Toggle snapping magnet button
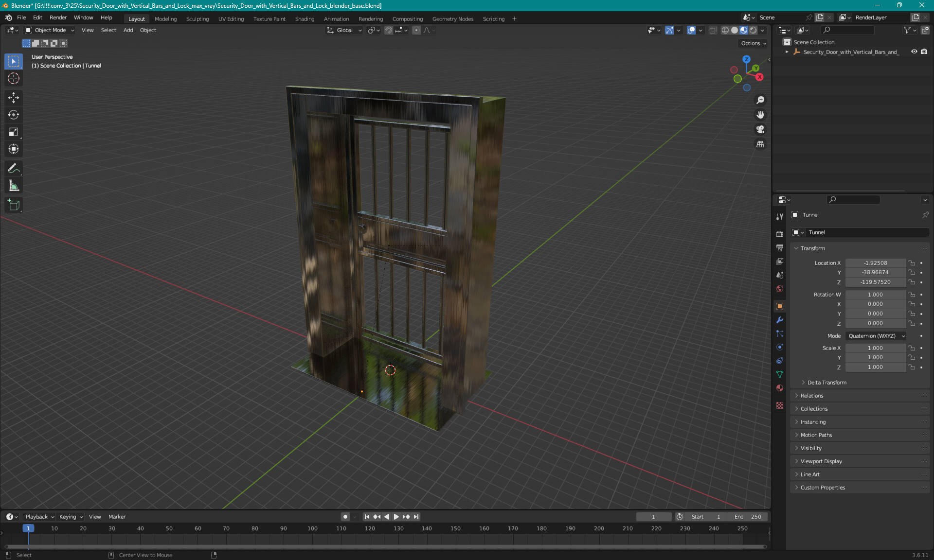The image size is (934, 560). (388, 30)
